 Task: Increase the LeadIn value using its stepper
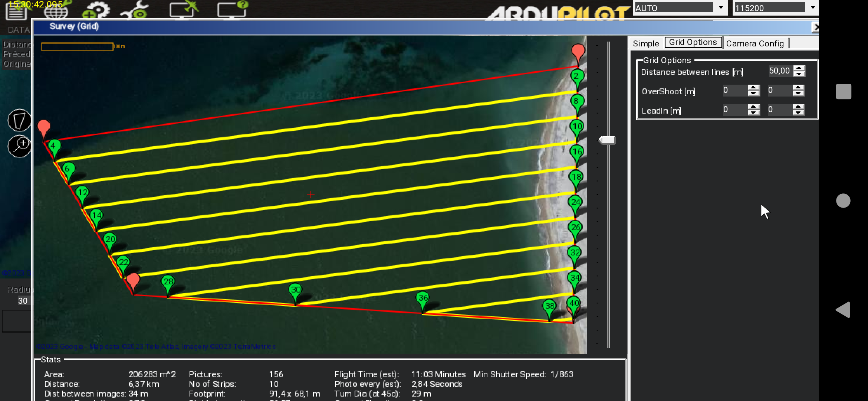coord(752,107)
